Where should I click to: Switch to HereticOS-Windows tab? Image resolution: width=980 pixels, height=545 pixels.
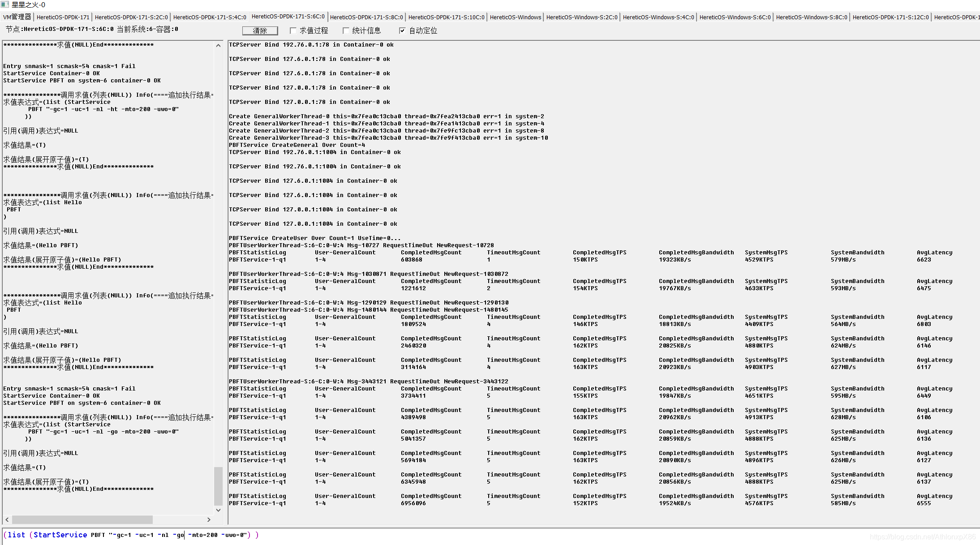[x=516, y=17]
